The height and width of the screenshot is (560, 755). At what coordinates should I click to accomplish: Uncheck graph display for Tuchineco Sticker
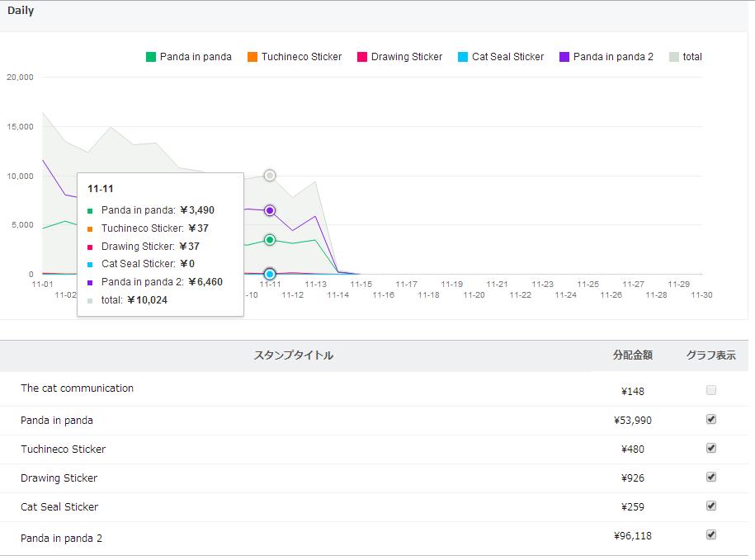point(711,449)
